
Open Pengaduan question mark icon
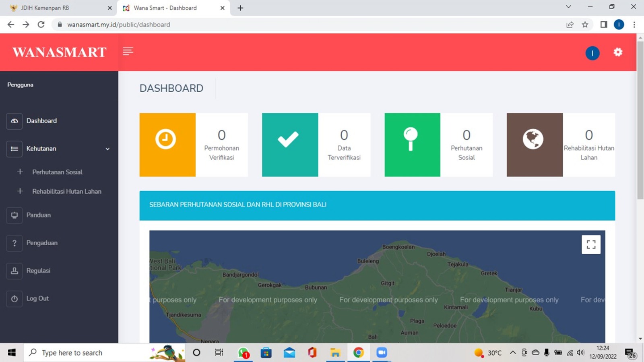tap(14, 243)
